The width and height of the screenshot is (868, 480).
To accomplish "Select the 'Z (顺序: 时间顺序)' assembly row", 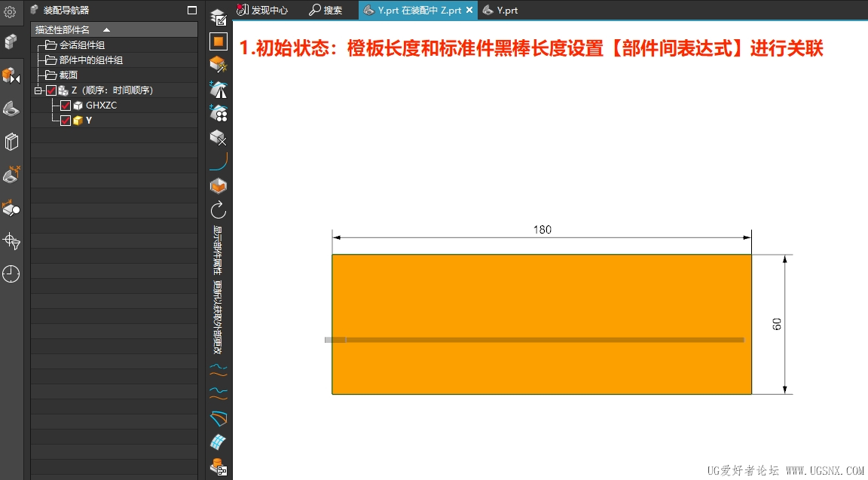I will pyautogui.click(x=114, y=90).
